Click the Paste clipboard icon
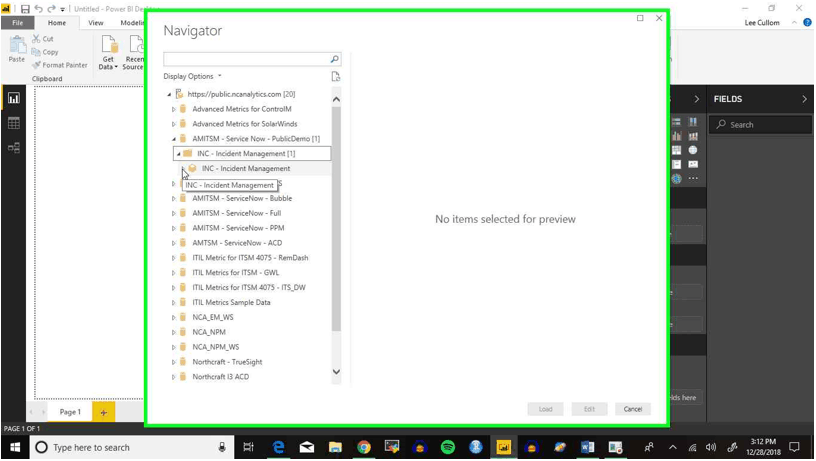Screen dimensions: 816x461 17,45
